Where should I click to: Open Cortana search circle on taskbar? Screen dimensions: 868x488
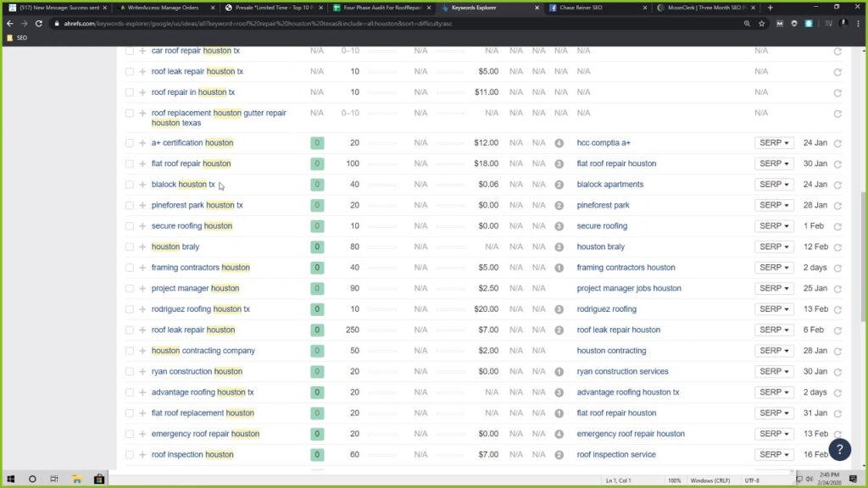[32, 480]
